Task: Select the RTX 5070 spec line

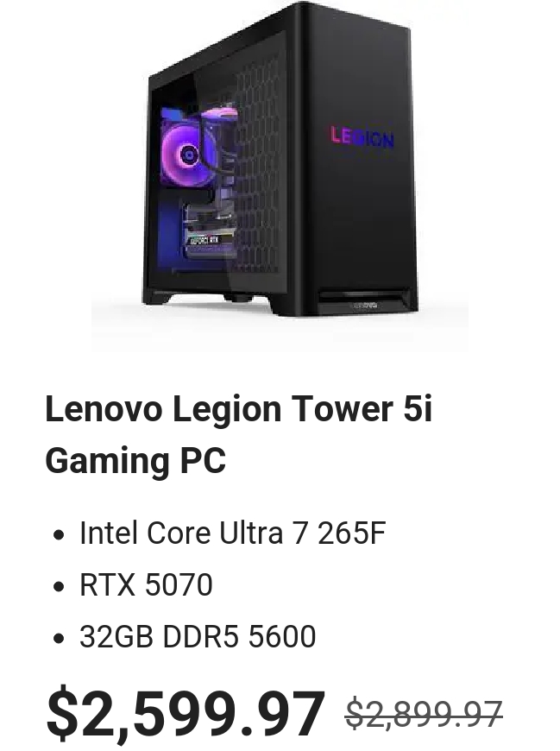Action: pyautogui.click(x=146, y=584)
